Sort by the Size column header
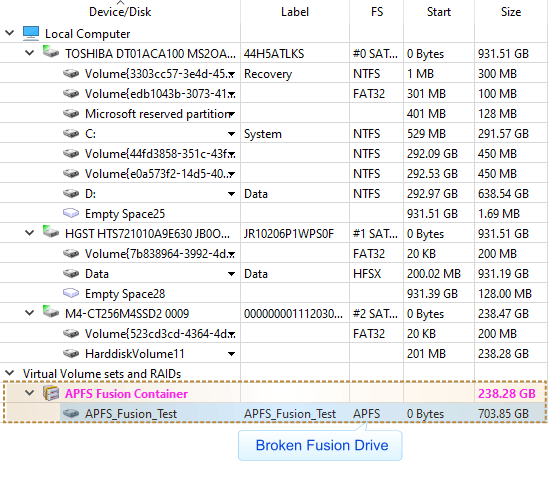The image size is (548, 487). 511,12
